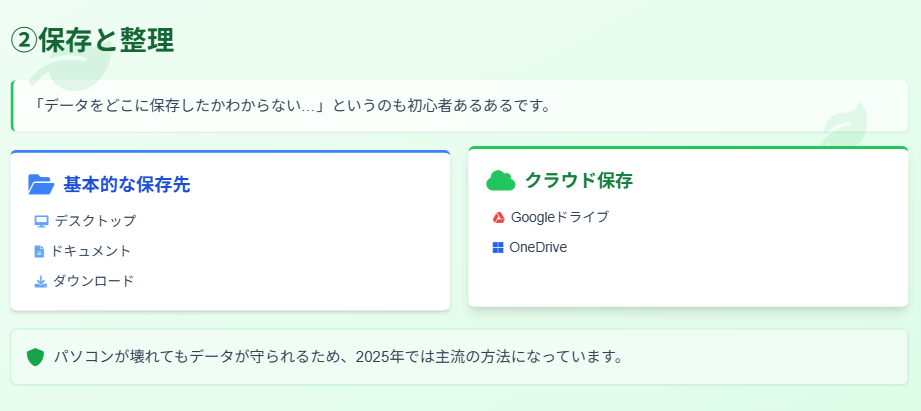Click the クラウド保存 heading

tap(579, 180)
